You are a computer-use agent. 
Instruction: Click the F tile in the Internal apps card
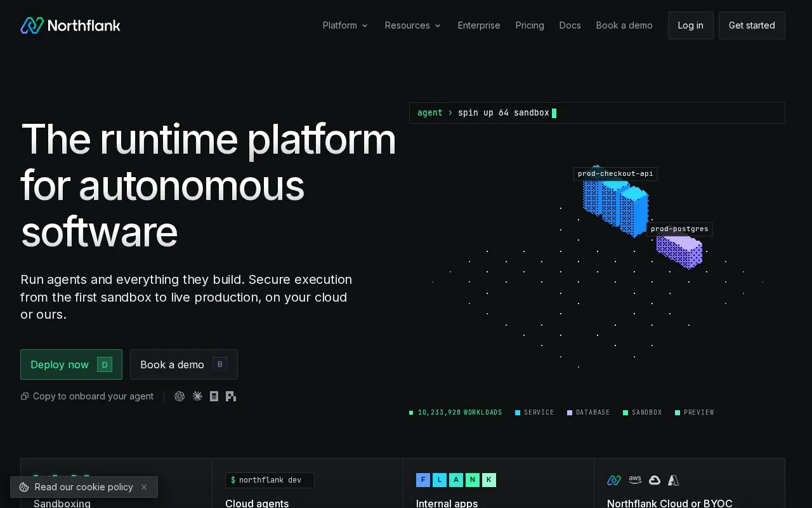(x=423, y=480)
